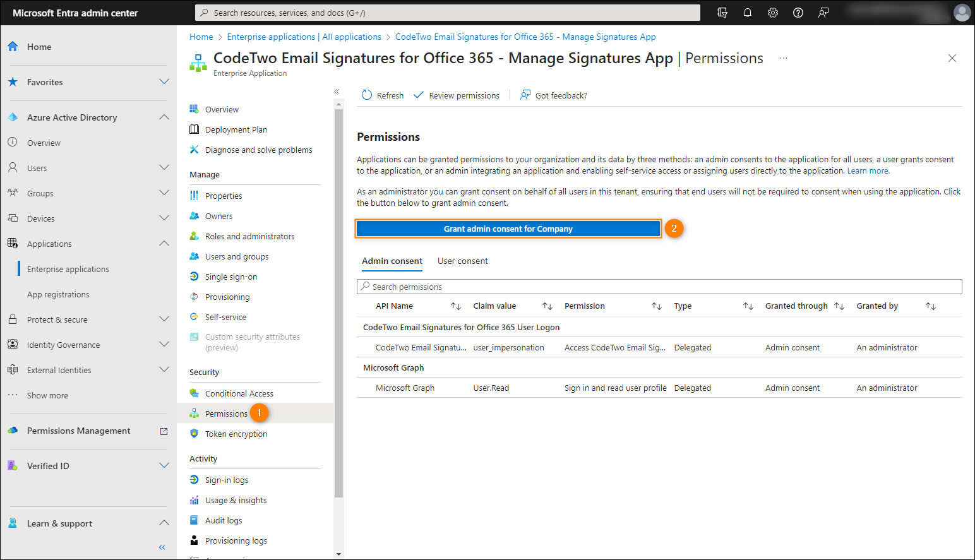Expand the Users section chevron
Image resolution: width=975 pixels, height=560 pixels.
tap(164, 167)
